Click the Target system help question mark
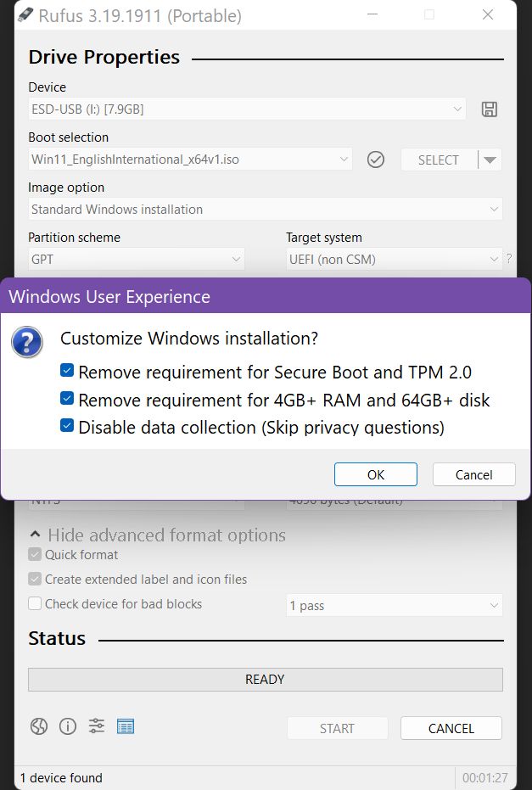 coord(508,259)
